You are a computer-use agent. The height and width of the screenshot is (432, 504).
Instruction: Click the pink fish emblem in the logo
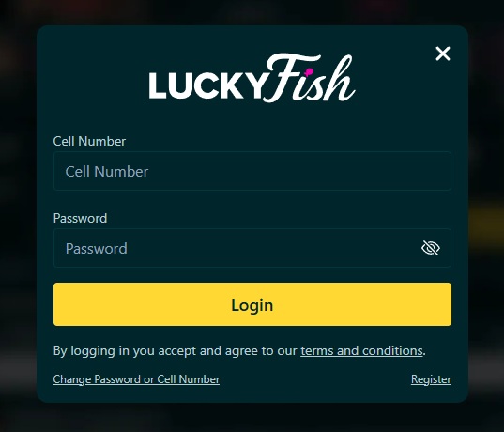tap(309, 72)
